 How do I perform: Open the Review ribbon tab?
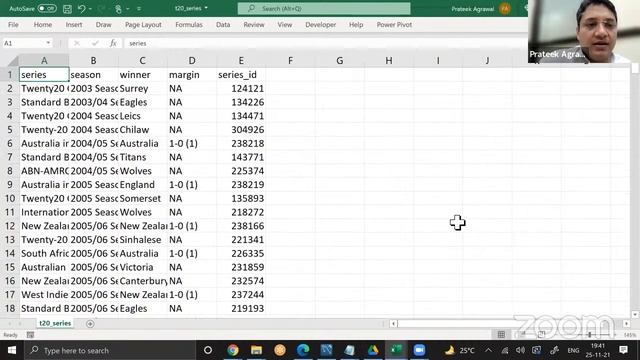coord(254,24)
